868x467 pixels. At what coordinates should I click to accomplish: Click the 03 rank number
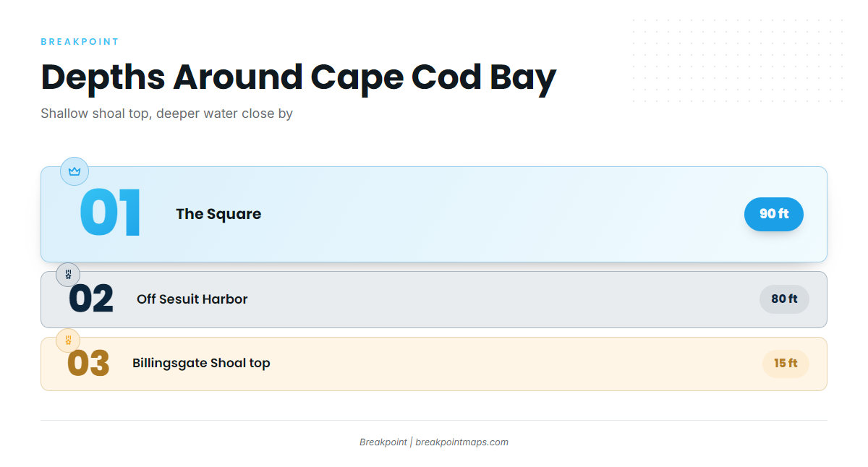88,364
